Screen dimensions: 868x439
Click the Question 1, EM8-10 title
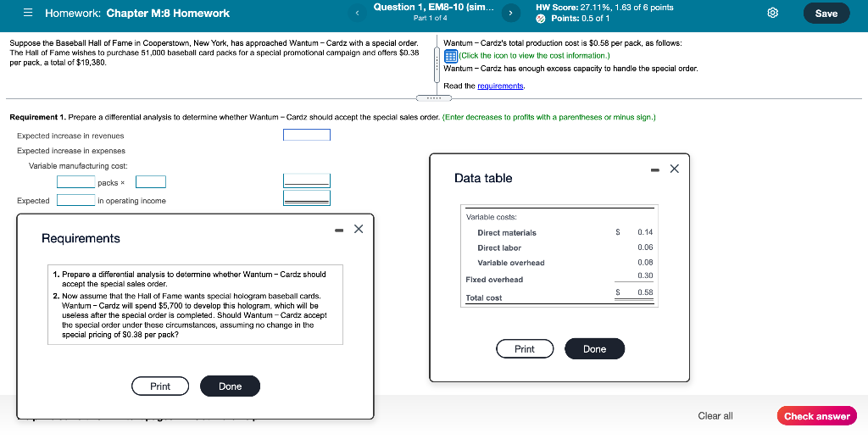click(x=433, y=7)
